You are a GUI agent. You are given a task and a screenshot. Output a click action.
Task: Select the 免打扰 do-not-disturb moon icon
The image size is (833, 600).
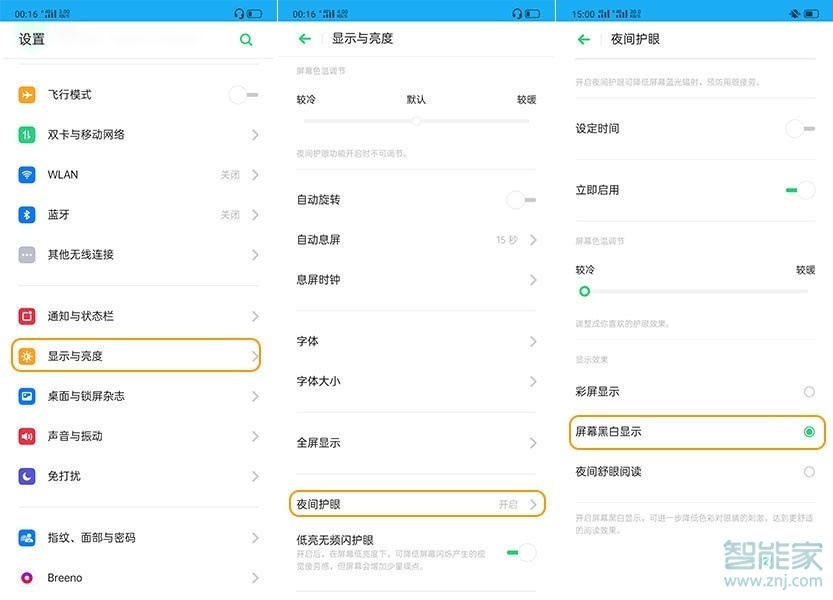point(27,477)
